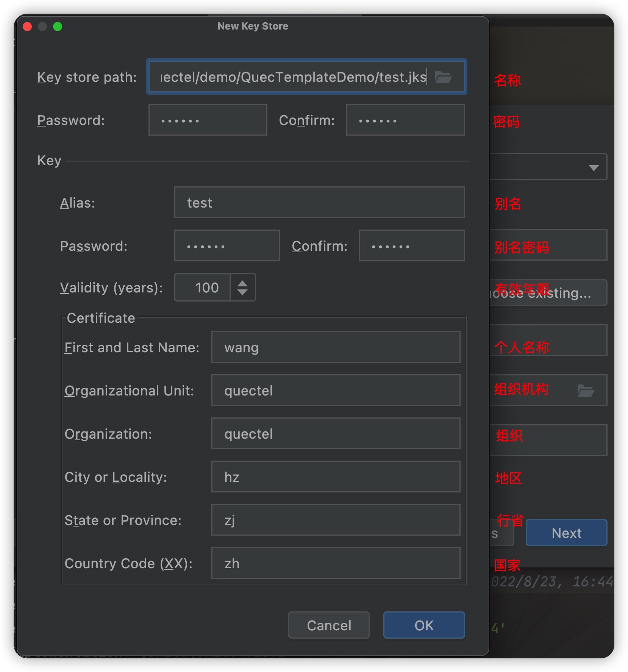
Task: Select key Confirm field under Alias
Action: point(412,245)
